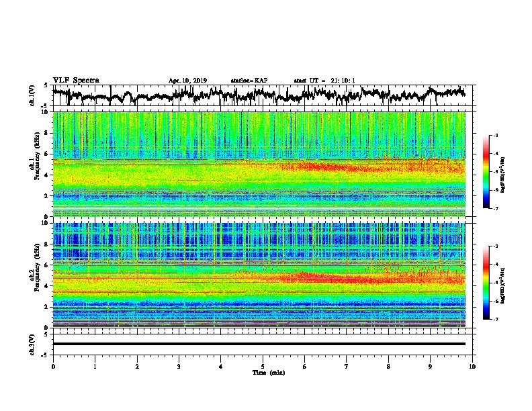Click the "-5" label on ch.2 color scale
Viewport: 532px width, 411px height.
[496, 283]
